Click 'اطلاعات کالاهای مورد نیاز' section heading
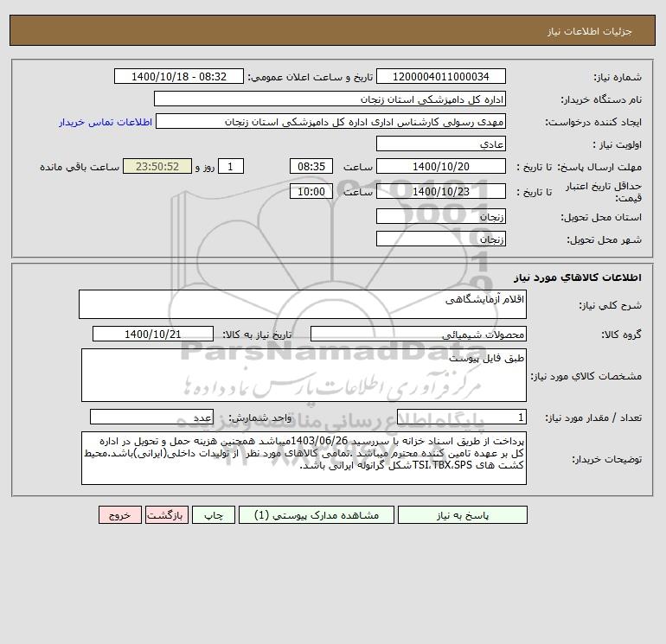The width and height of the screenshot is (666, 644). click(x=578, y=277)
